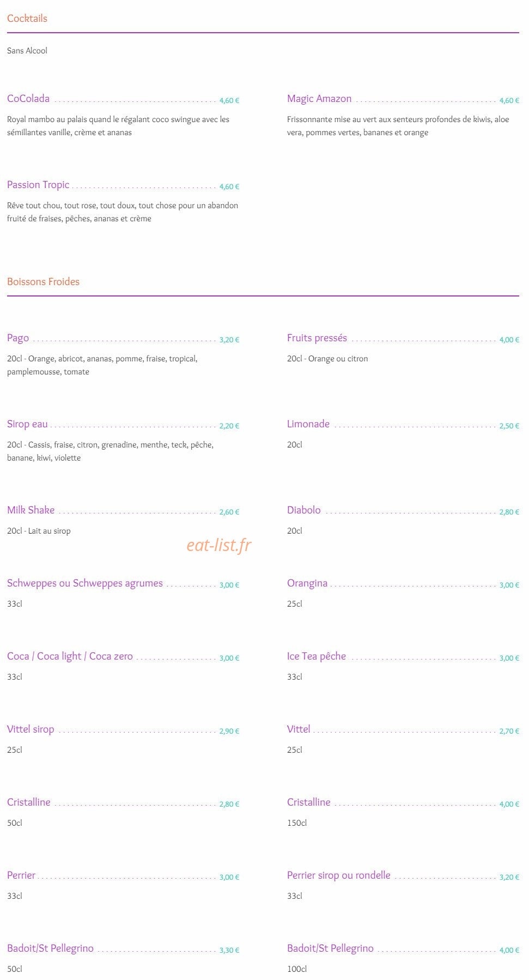Select the CoColada cocktail item
529x980 pixels.
28,99
